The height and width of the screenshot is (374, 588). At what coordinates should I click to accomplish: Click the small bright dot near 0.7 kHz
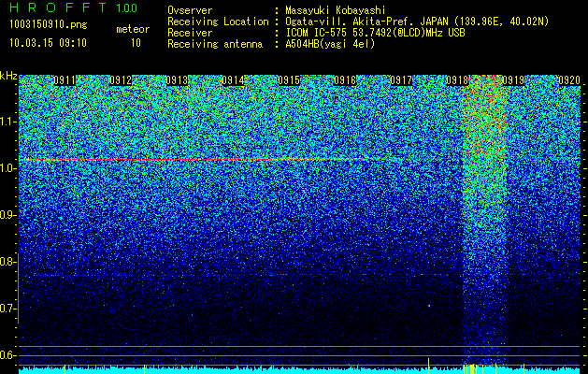tap(429, 306)
